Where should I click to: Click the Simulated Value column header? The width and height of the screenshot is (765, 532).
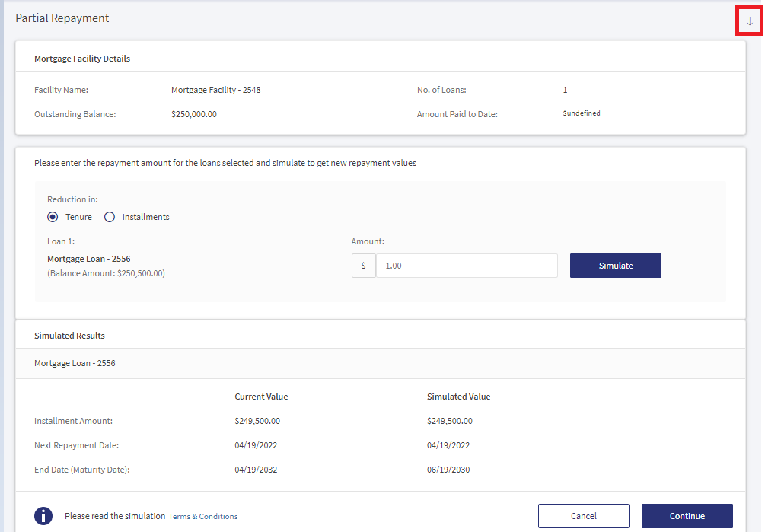[458, 397]
